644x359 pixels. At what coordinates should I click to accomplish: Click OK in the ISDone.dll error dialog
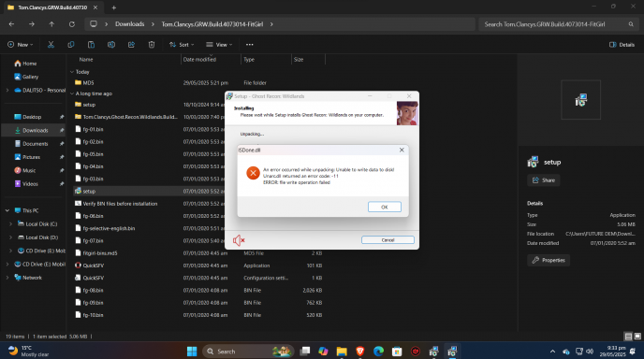(x=385, y=207)
